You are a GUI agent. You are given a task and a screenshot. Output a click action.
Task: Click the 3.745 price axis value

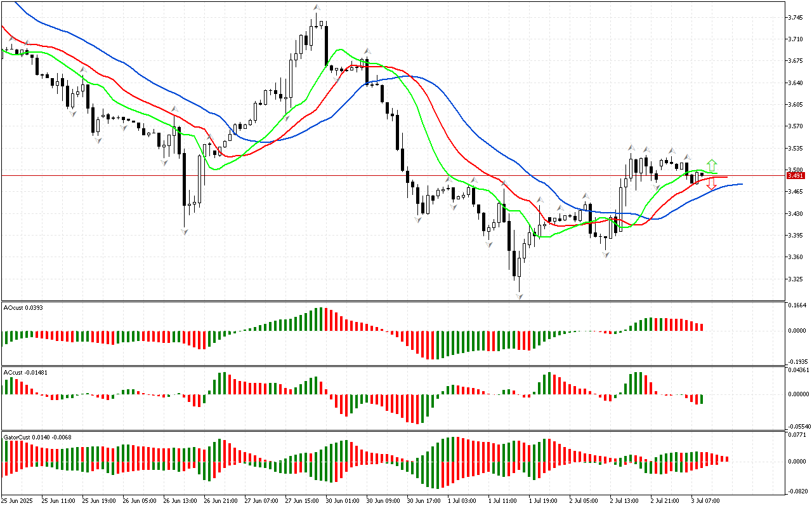click(796, 18)
